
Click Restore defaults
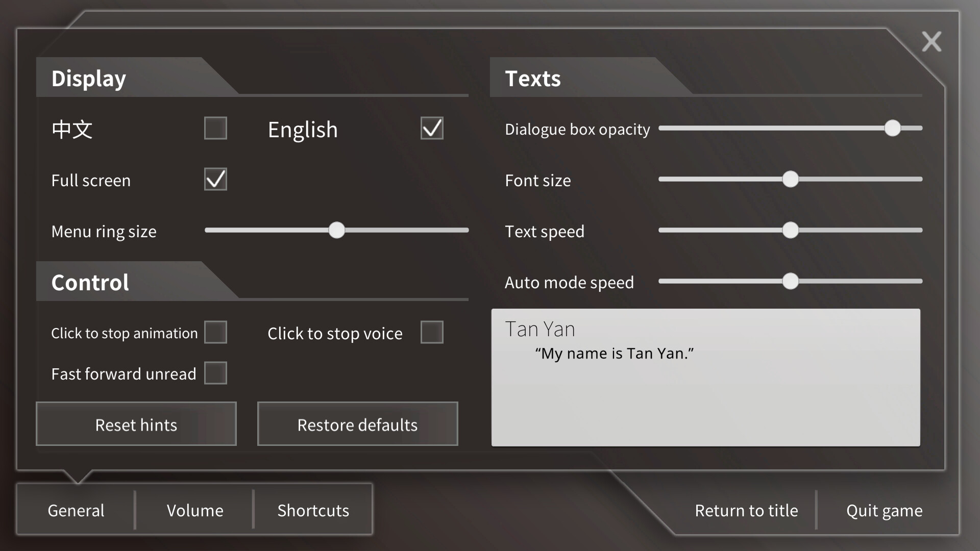(x=357, y=424)
